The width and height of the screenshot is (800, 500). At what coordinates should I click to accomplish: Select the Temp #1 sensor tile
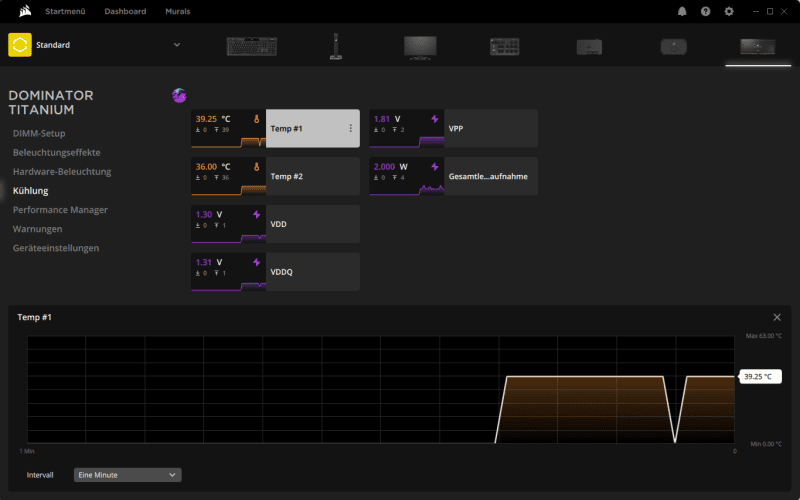(276, 129)
